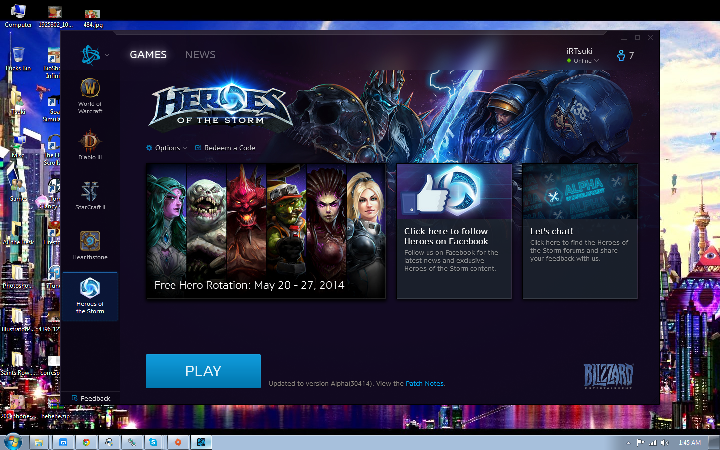Open the Patch Notes link
The width and height of the screenshot is (720, 450).
pyautogui.click(x=425, y=383)
